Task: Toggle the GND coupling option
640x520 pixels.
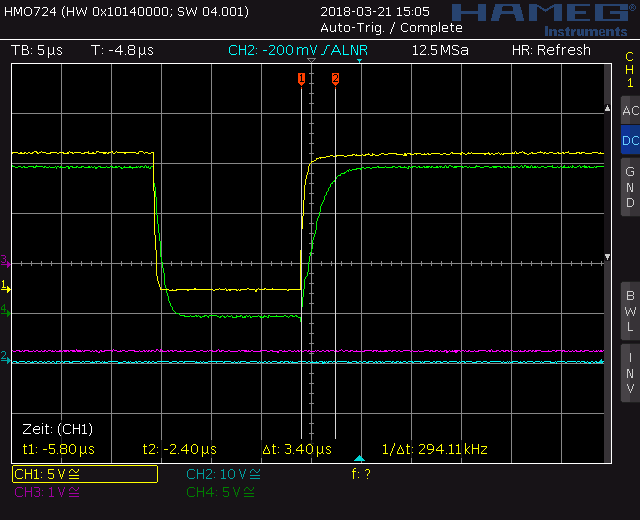Action: [630, 187]
